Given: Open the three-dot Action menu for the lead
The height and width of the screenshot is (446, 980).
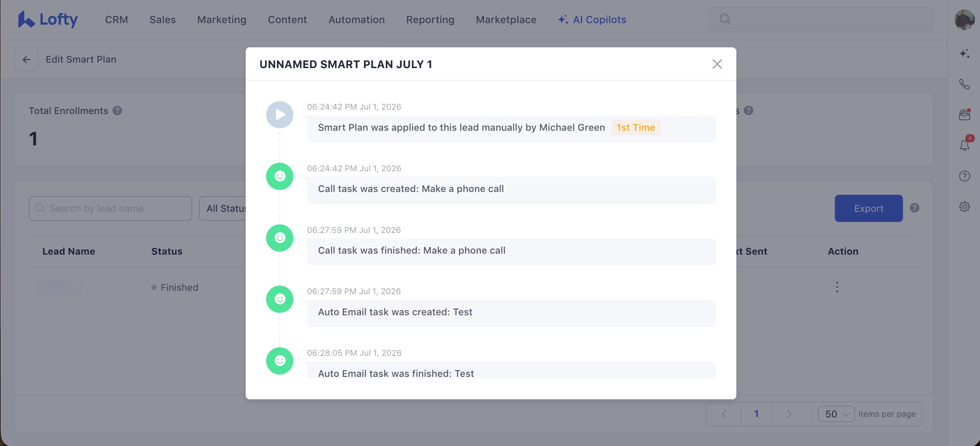Looking at the screenshot, I should pos(837,287).
